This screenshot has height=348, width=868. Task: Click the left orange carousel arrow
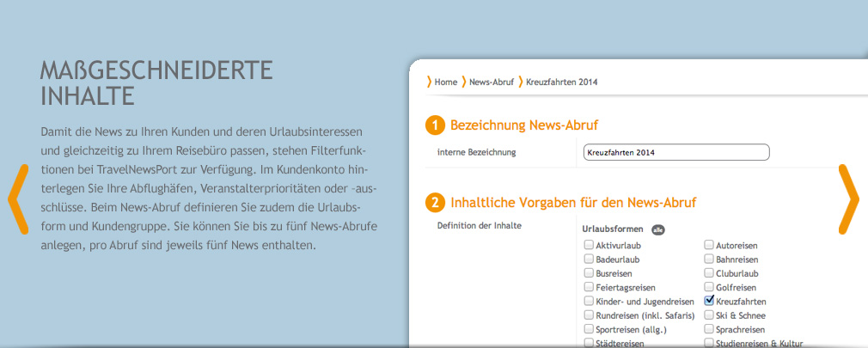(18, 198)
